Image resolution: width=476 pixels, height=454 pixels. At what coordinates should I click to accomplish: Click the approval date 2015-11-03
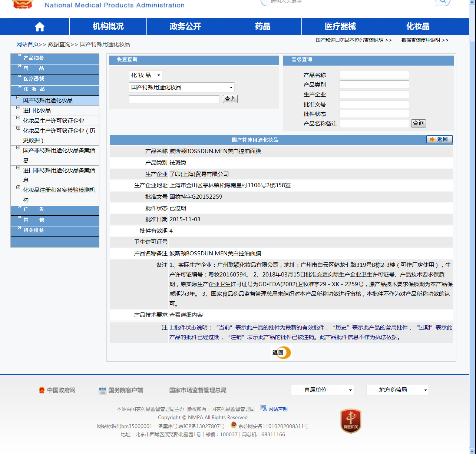(x=185, y=219)
